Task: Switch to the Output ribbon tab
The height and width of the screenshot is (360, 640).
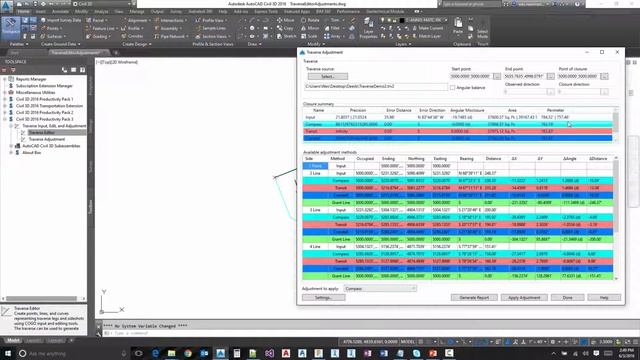Action: (x=157, y=11)
